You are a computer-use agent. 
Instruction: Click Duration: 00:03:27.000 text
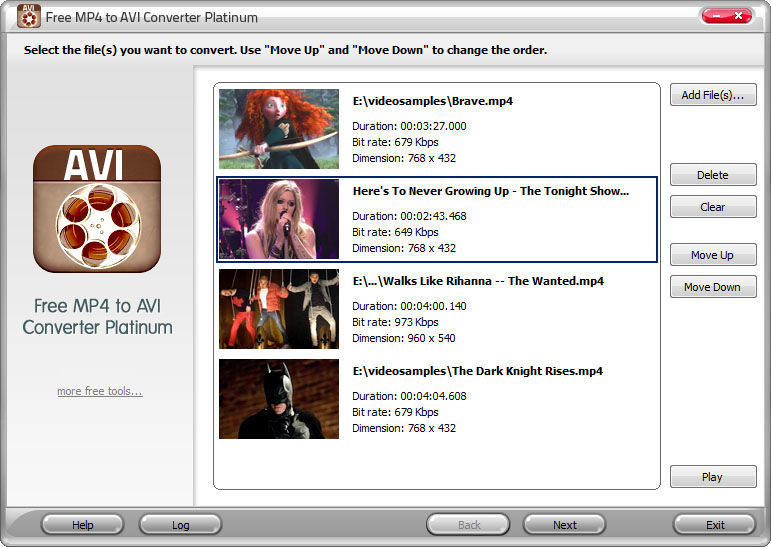point(409,126)
